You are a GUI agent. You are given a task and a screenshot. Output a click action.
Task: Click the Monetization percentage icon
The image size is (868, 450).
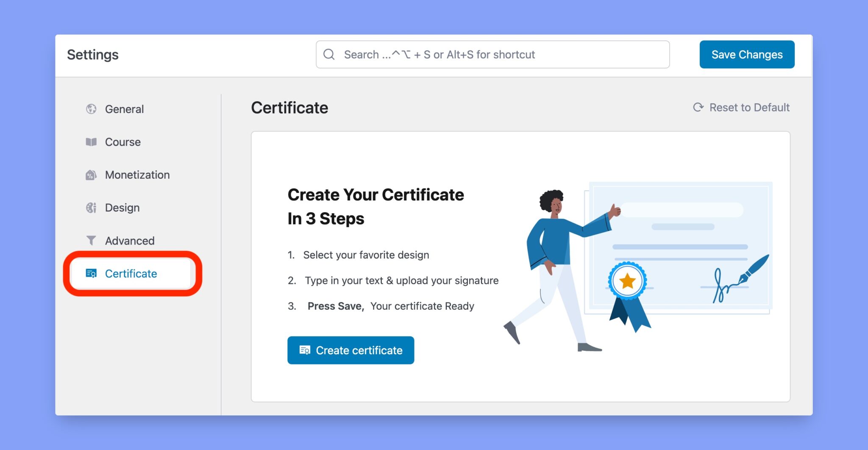(91, 175)
